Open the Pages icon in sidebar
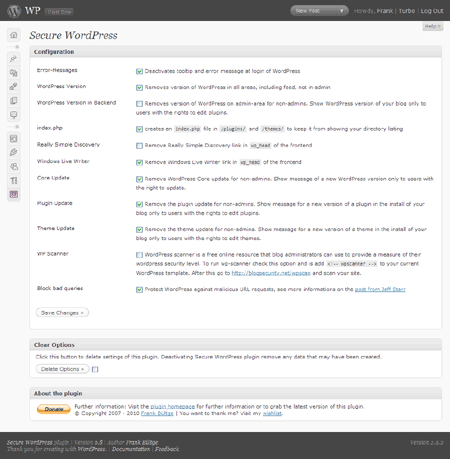The image size is (450, 459). coord(14,101)
